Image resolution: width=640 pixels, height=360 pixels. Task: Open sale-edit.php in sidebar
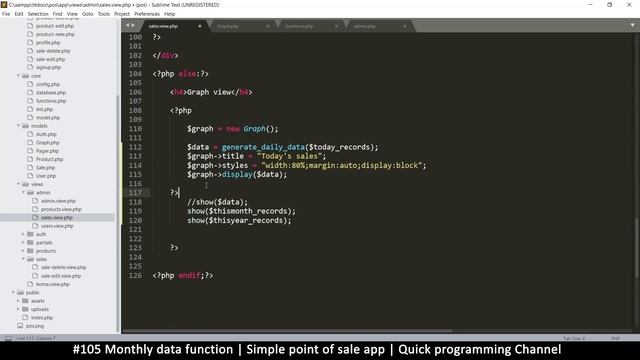pos(50,59)
